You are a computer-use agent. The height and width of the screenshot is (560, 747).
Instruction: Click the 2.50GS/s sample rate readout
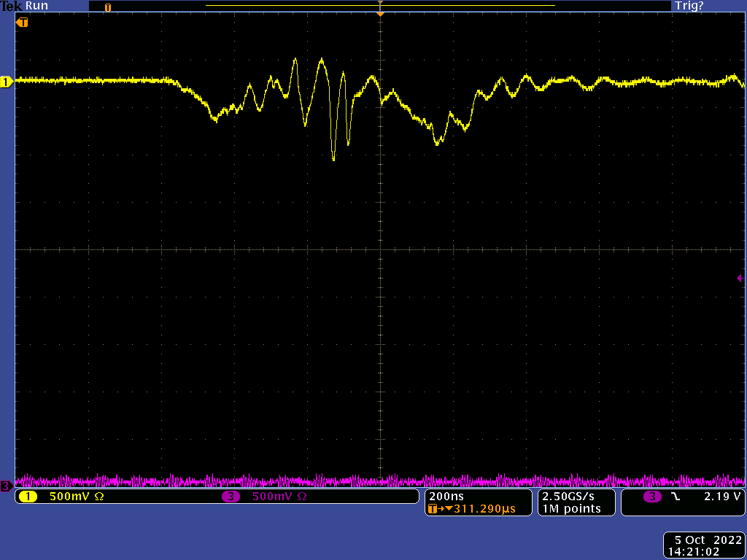568,496
